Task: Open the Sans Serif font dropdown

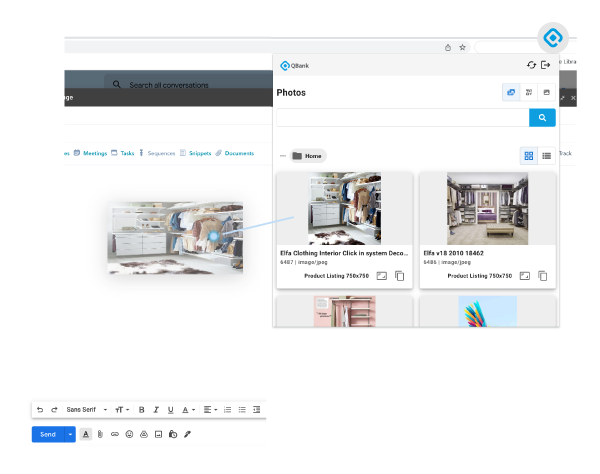Action: pyautogui.click(x=86, y=410)
